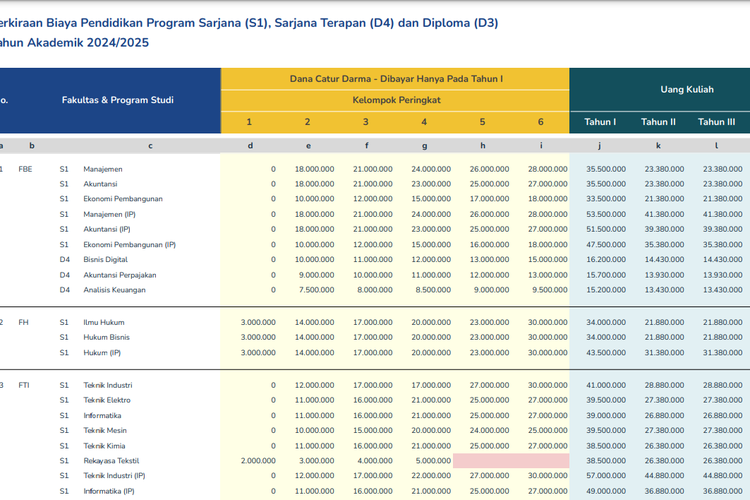
Task: Select the 'Rekayasa Tekstil' program name
Action: tap(111, 461)
